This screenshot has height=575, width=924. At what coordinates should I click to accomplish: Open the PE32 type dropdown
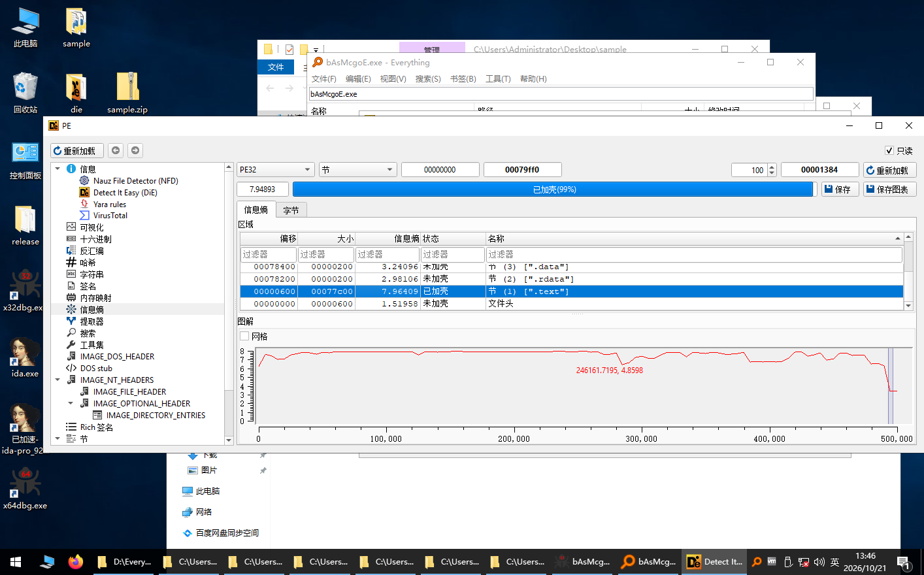point(276,170)
